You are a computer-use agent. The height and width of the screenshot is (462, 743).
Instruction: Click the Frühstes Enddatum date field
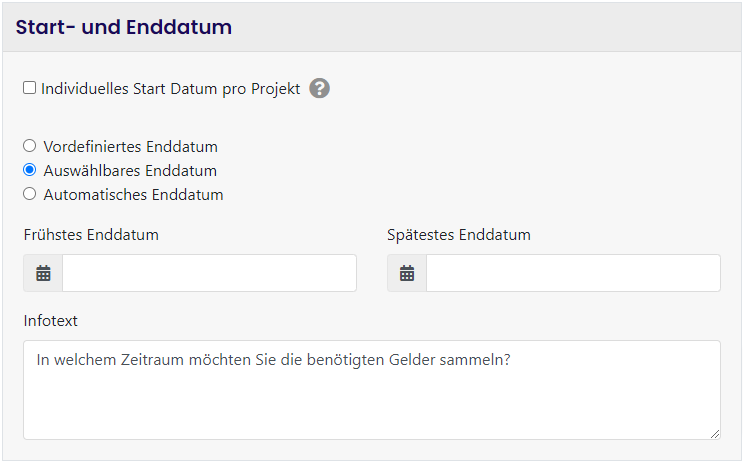click(209, 273)
